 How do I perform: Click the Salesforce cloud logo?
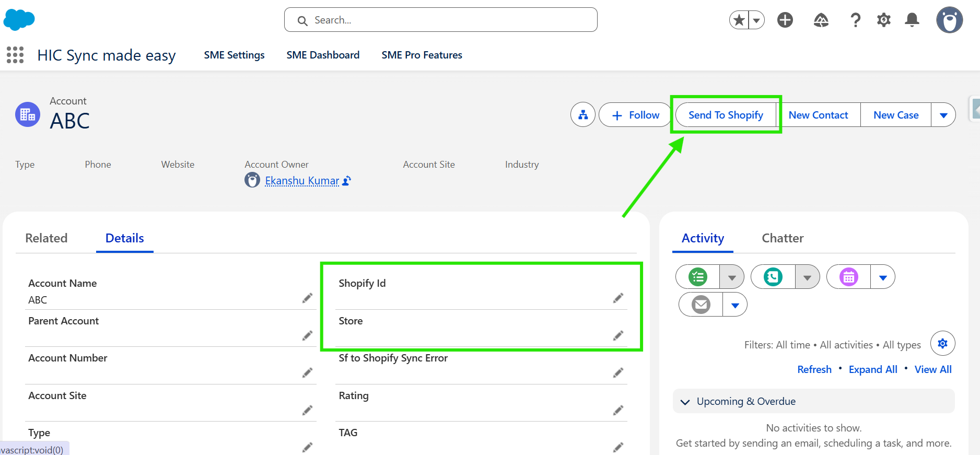click(19, 20)
